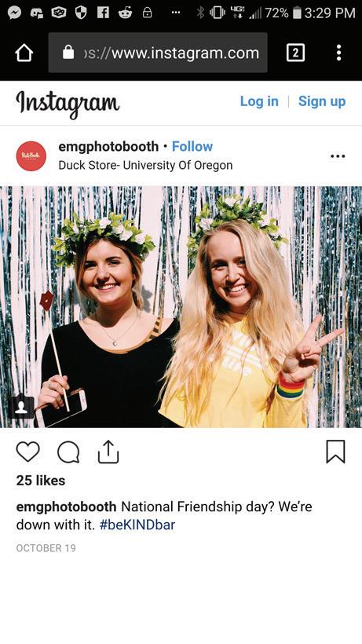Open browser vertical three-dot menu

tap(338, 53)
